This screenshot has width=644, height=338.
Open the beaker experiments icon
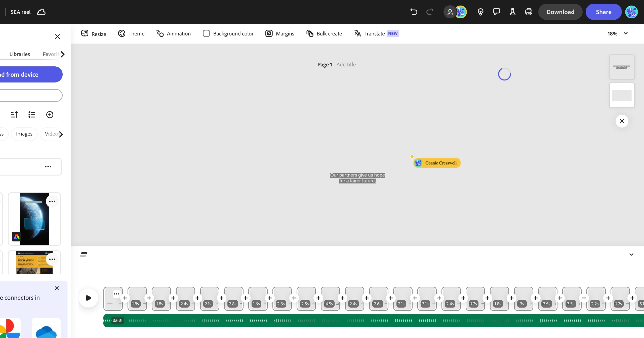(x=512, y=12)
